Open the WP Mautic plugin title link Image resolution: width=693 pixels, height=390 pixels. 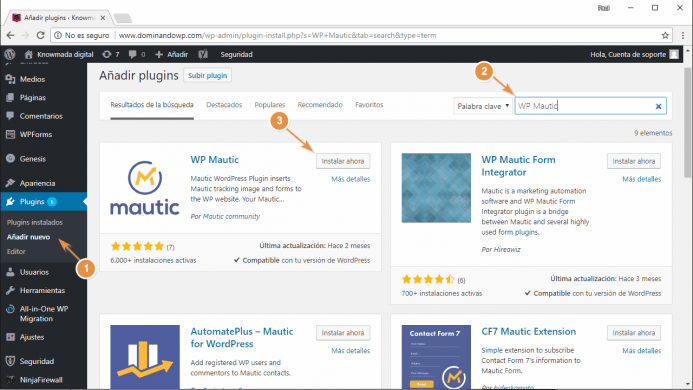click(215, 160)
